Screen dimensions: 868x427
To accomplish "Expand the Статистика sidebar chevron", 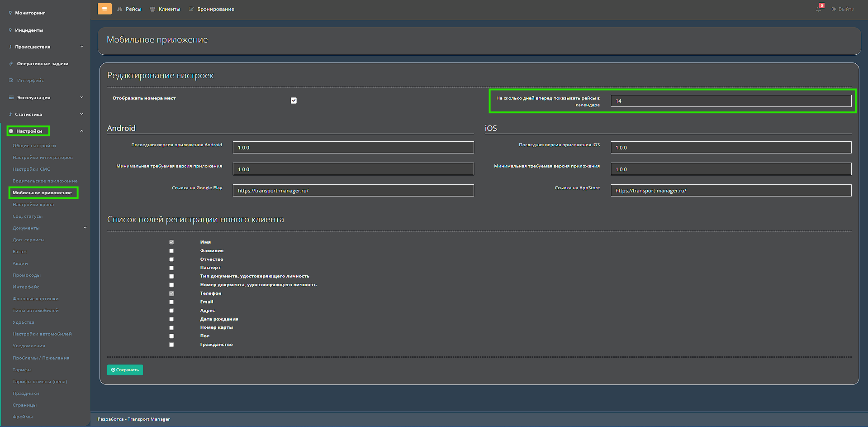I will [x=81, y=114].
